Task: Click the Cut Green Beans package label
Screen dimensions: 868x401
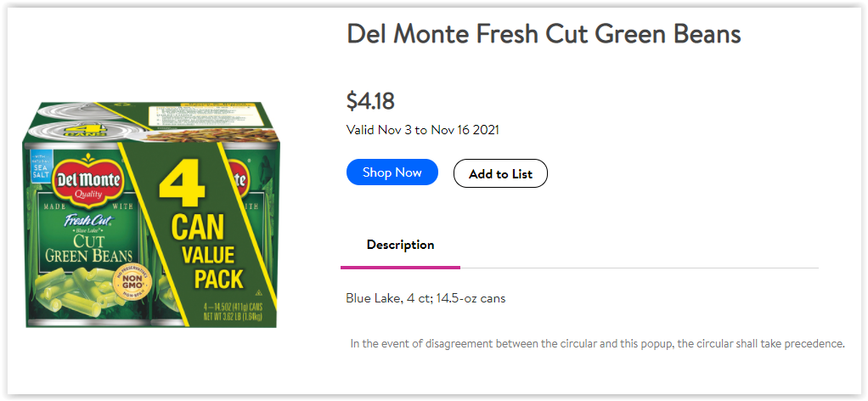Action: pos(88,248)
